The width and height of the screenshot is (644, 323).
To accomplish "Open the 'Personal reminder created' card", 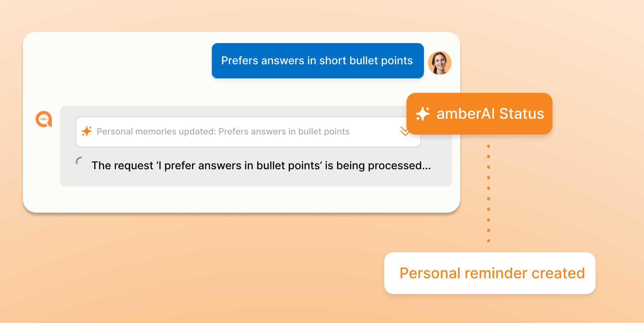I will [490, 273].
